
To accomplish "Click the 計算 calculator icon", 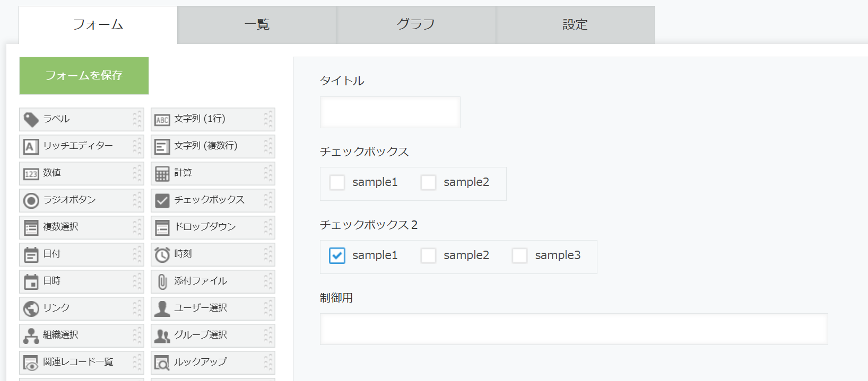I will coord(162,174).
